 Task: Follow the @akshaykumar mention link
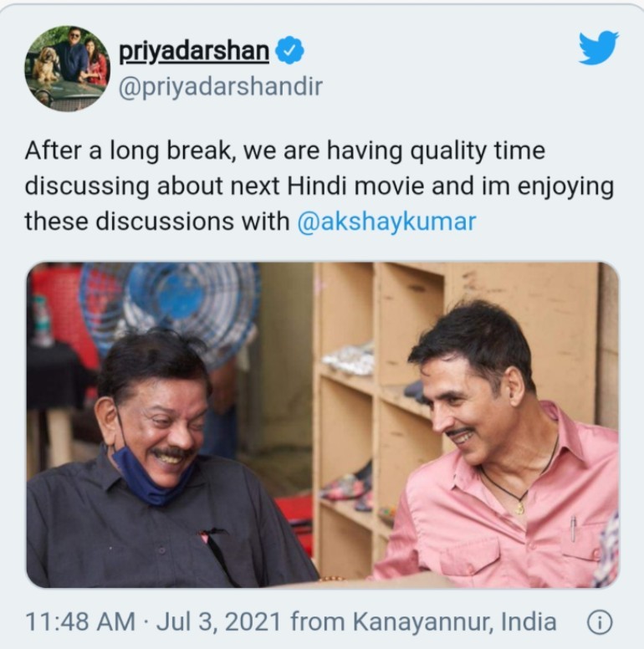(386, 222)
